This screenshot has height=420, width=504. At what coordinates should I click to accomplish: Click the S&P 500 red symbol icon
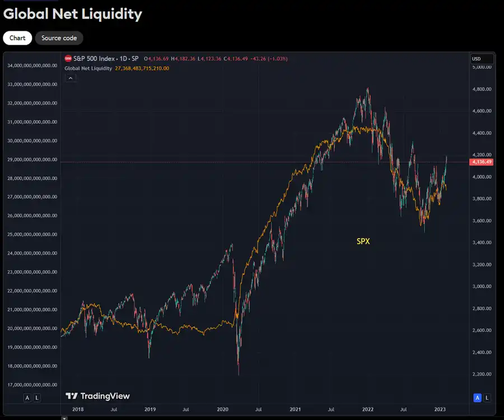click(68, 58)
